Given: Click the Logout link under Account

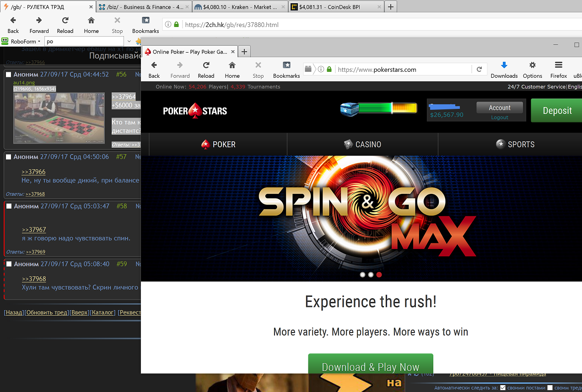Looking at the screenshot, I should (x=499, y=118).
